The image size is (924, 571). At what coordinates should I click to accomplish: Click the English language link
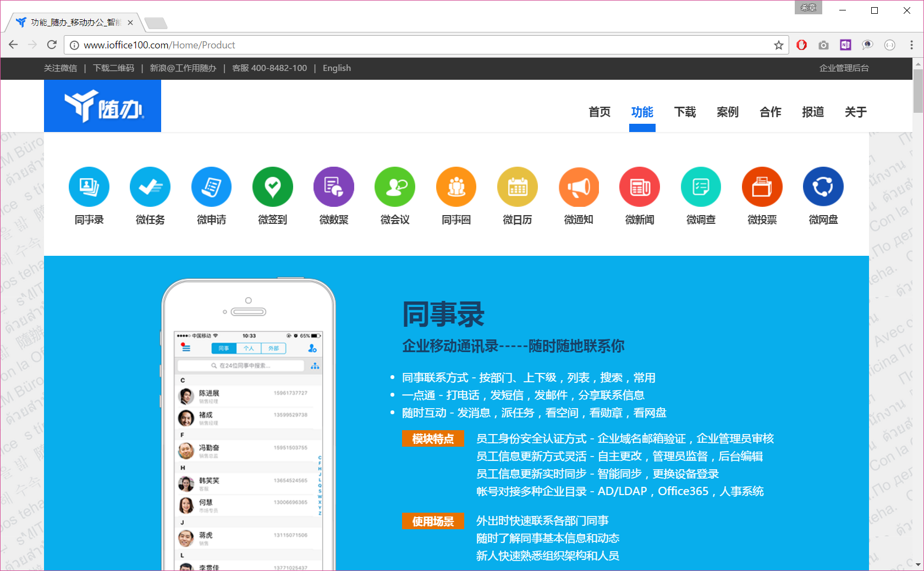pos(337,68)
